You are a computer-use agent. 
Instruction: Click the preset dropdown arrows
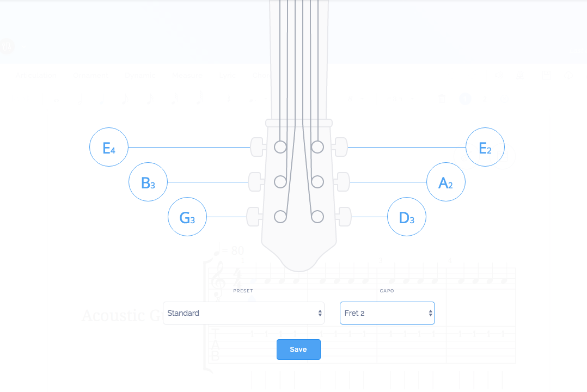320,313
